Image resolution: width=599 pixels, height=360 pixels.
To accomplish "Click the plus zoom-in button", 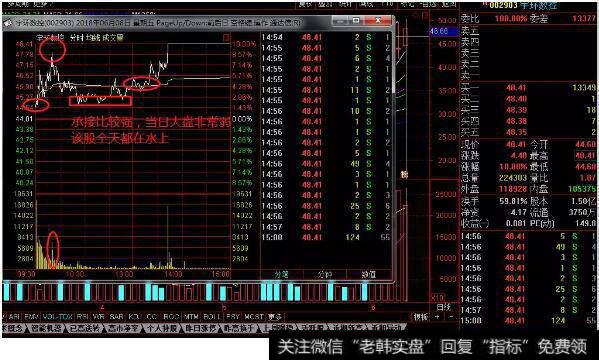I will [437, 317].
